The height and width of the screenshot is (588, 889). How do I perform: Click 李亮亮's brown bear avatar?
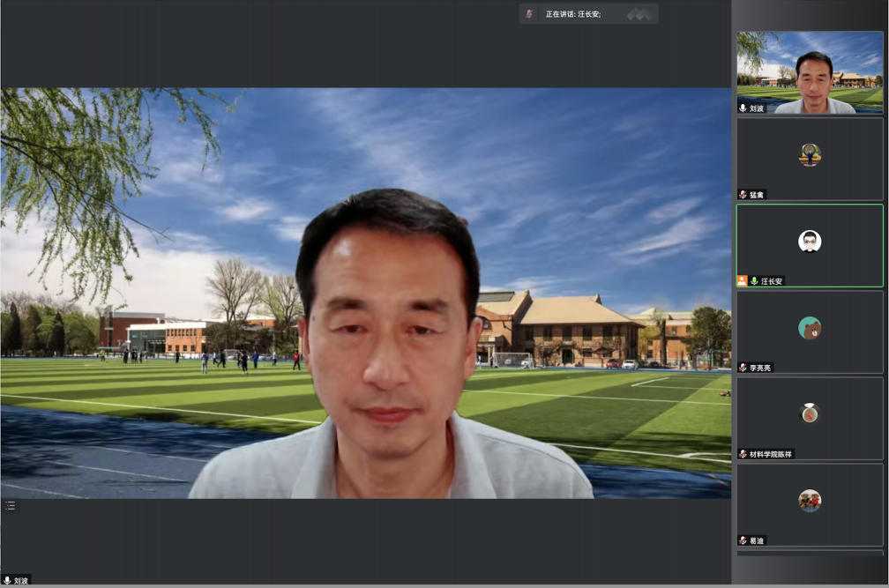click(x=810, y=328)
